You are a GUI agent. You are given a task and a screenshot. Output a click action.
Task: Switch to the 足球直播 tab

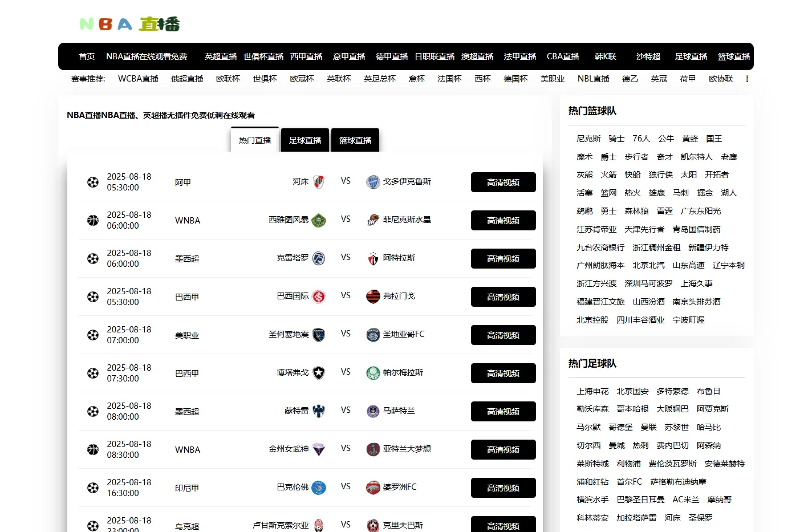[x=305, y=140]
